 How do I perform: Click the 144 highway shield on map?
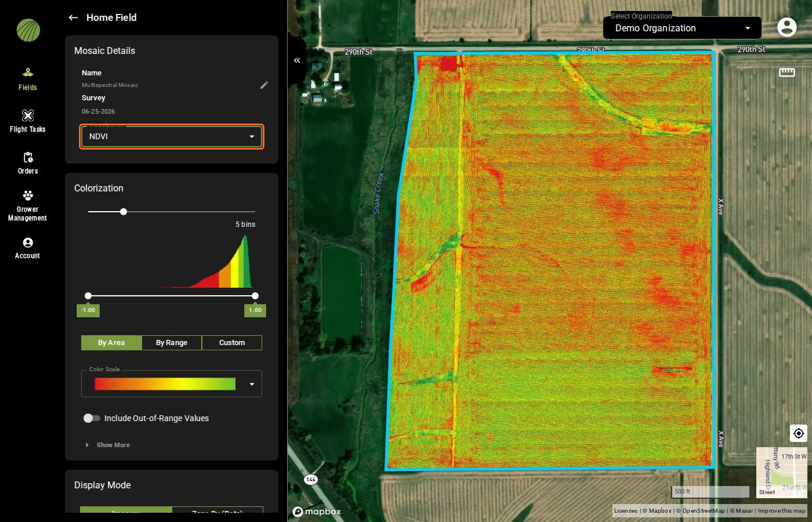(x=311, y=480)
